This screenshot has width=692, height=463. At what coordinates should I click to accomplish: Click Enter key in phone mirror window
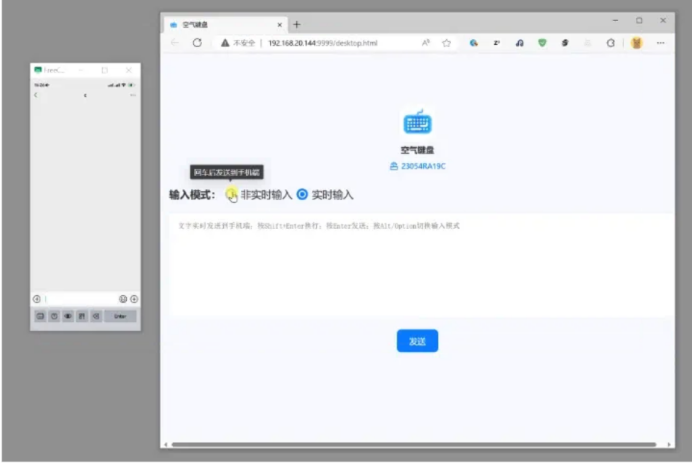[x=120, y=316]
